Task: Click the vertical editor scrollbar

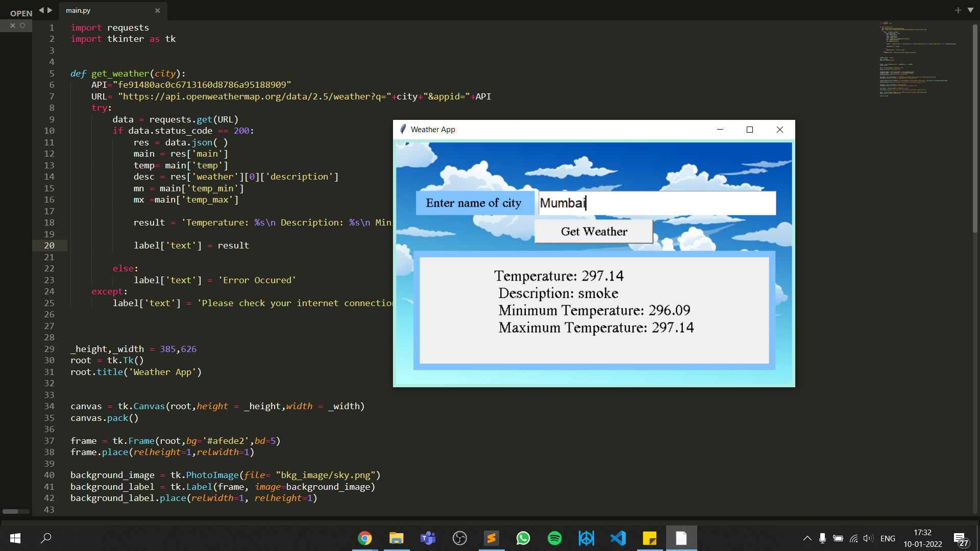Action: pyautogui.click(x=975, y=128)
